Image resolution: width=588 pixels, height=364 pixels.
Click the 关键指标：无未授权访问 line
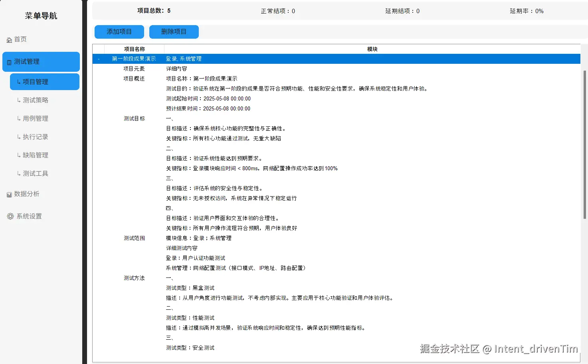coord(232,199)
